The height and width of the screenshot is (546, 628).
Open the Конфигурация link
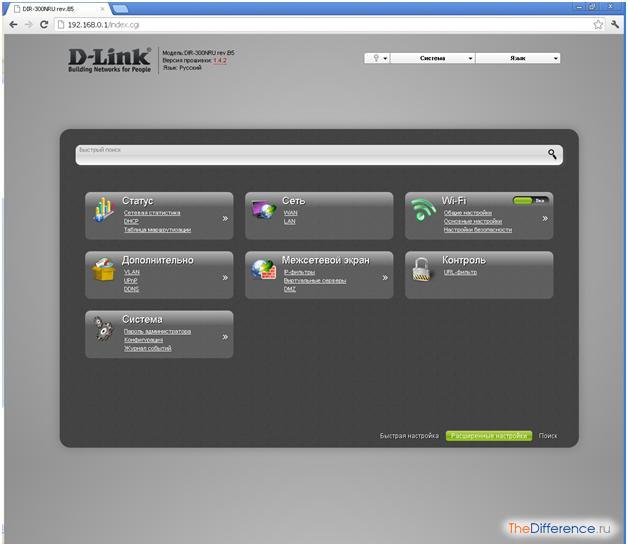[x=143, y=340]
